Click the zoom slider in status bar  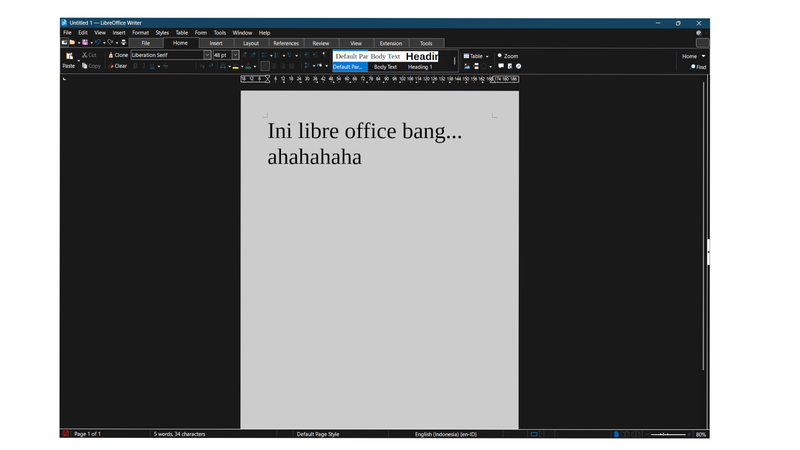(x=668, y=434)
